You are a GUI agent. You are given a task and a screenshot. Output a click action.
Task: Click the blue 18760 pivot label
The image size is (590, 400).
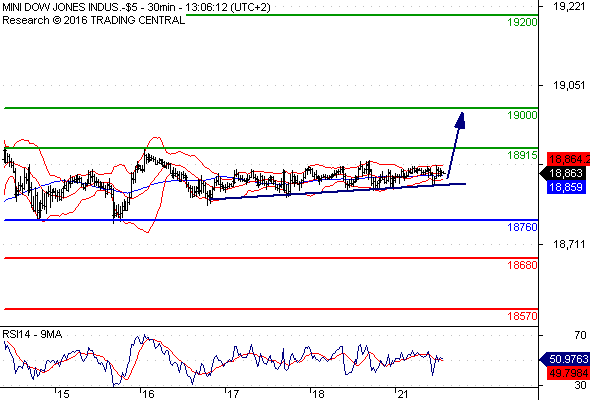(522, 227)
